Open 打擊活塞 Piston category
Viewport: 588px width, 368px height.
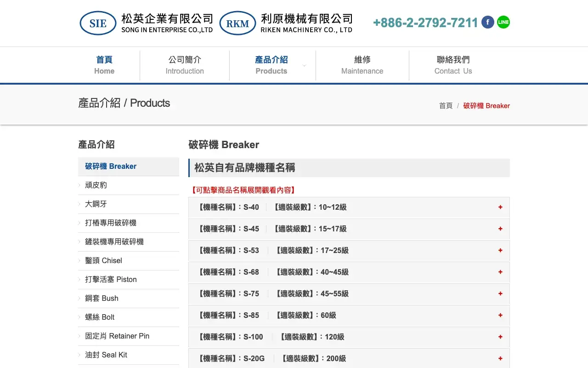pos(129,280)
